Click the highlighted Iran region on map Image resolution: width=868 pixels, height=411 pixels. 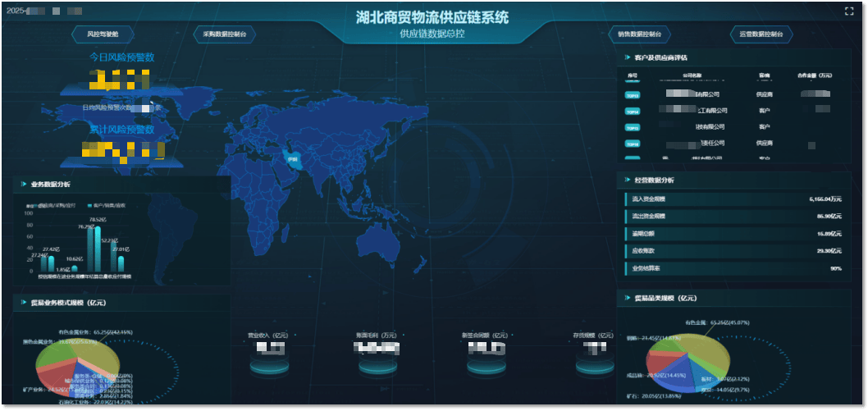click(292, 160)
